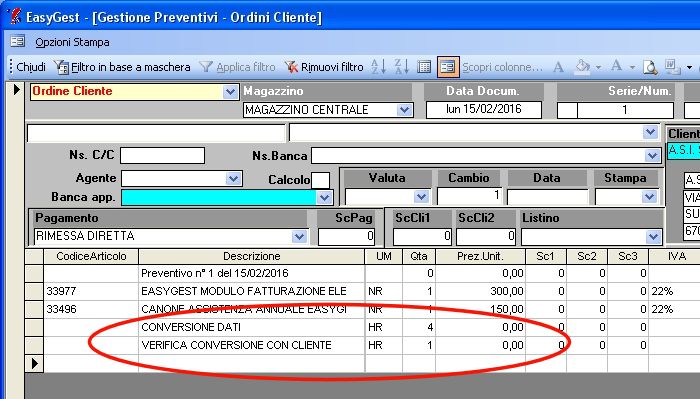Image resolution: width=700 pixels, height=399 pixels.
Task: Select the row selector for article 33977
Action: click(34, 291)
